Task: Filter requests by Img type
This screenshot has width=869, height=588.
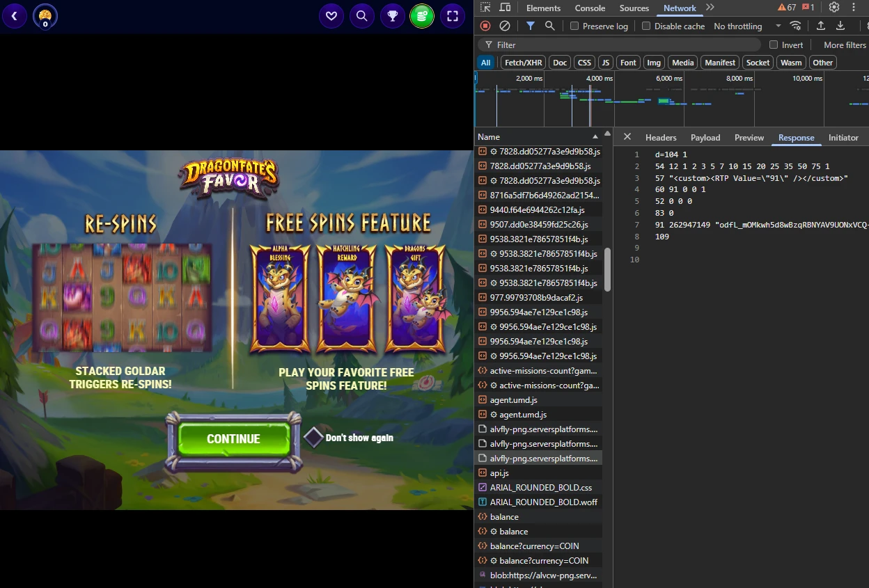Action: point(654,63)
